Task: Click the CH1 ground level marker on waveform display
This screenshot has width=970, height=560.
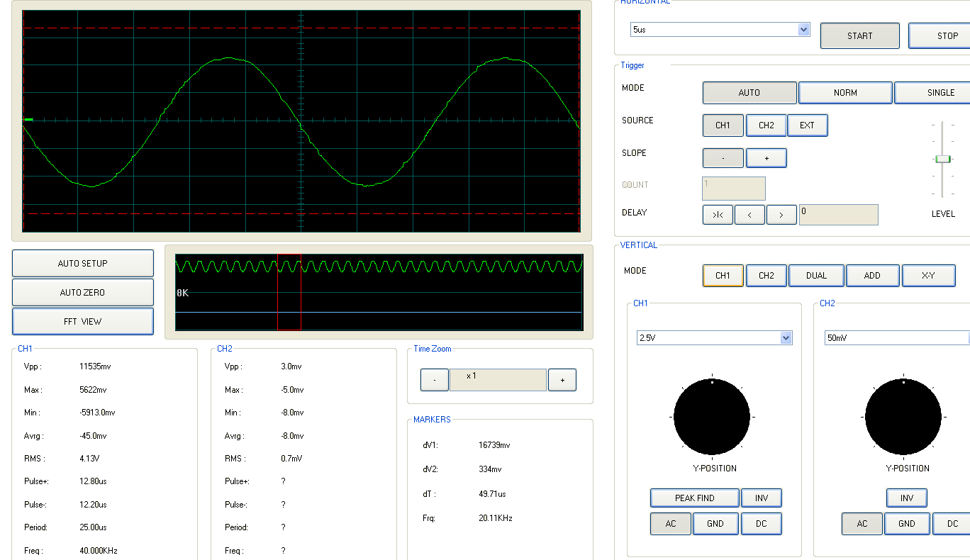Action: (x=28, y=120)
